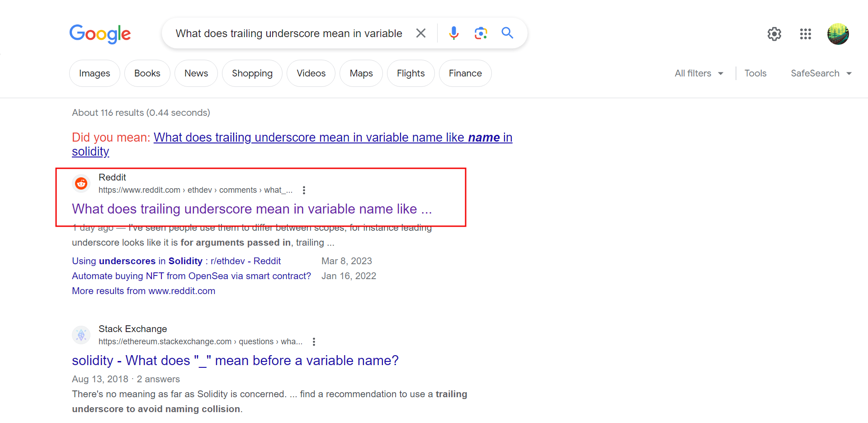Switch to Maps results
The height and width of the screenshot is (423, 868).
(x=361, y=73)
